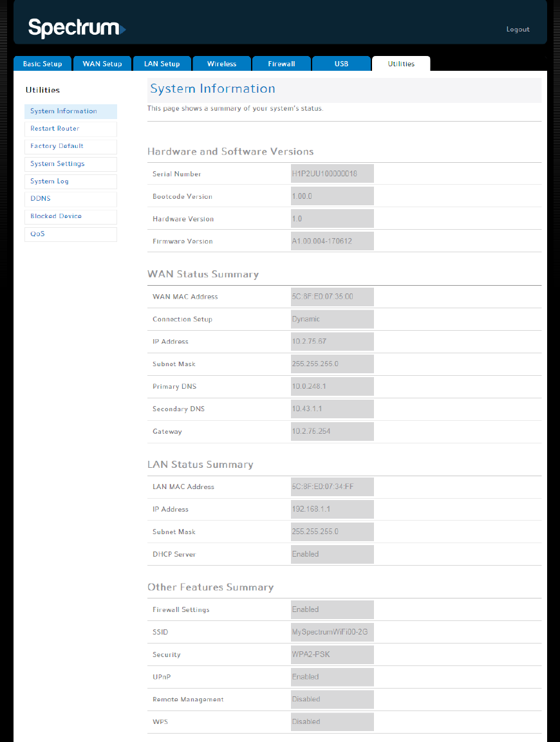The height and width of the screenshot is (742, 560).
Task: Open the Basic Setup tab
Action: (x=42, y=64)
